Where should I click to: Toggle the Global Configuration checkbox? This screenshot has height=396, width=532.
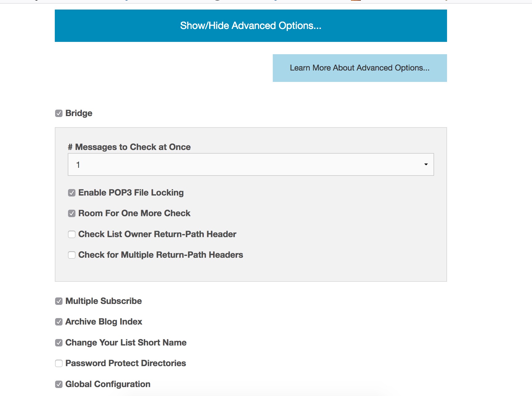tap(59, 384)
